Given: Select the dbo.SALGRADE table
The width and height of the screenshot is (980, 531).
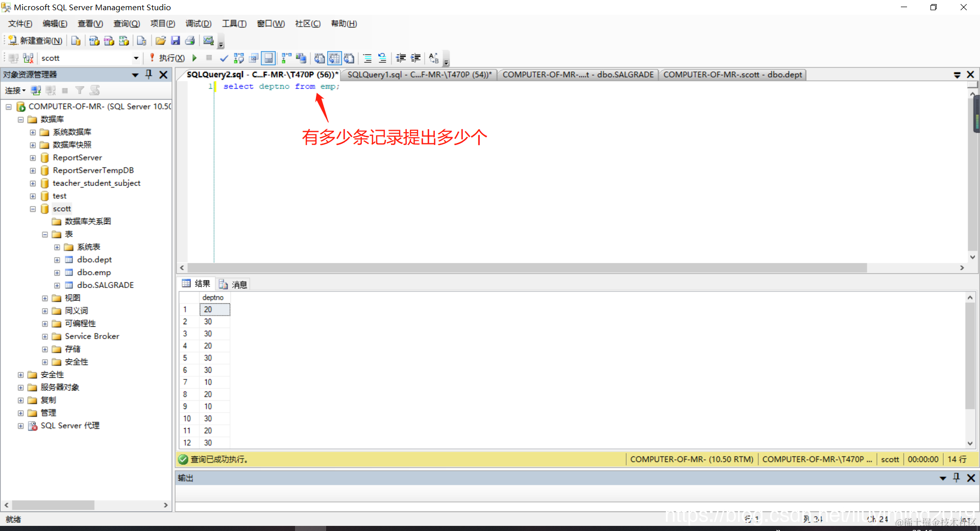Looking at the screenshot, I should coord(106,285).
